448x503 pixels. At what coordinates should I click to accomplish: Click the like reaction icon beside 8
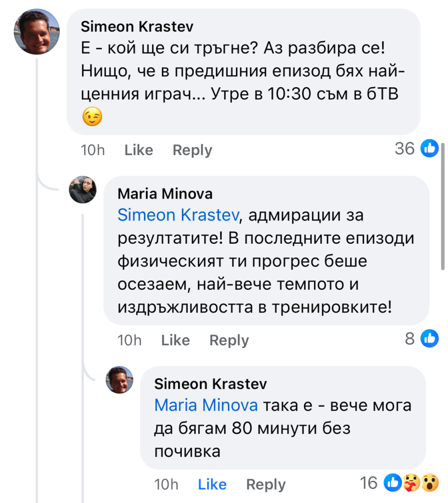(x=430, y=338)
